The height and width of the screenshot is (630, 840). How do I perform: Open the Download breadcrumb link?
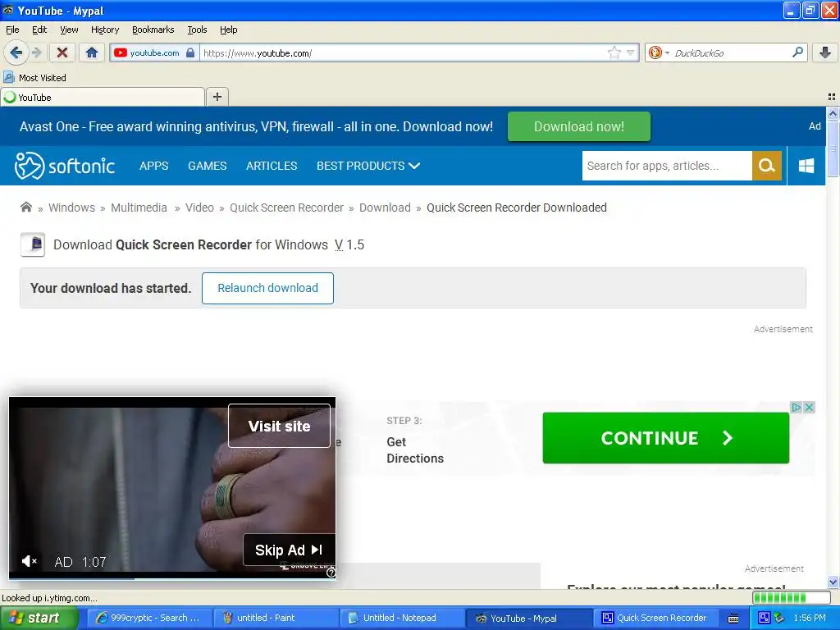pyautogui.click(x=385, y=208)
